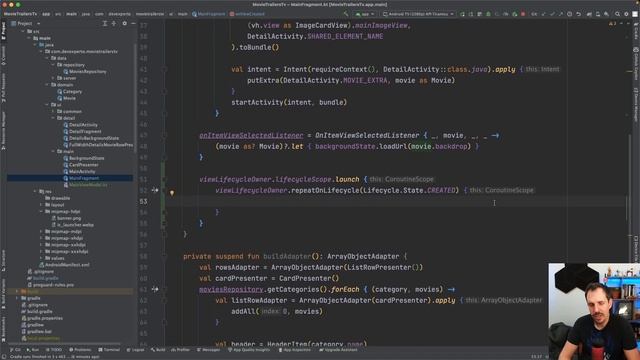The width and height of the screenshot is (640, 360).
Task: Open DetailsBackgroundState in the project tree
Action: (91, 138)
